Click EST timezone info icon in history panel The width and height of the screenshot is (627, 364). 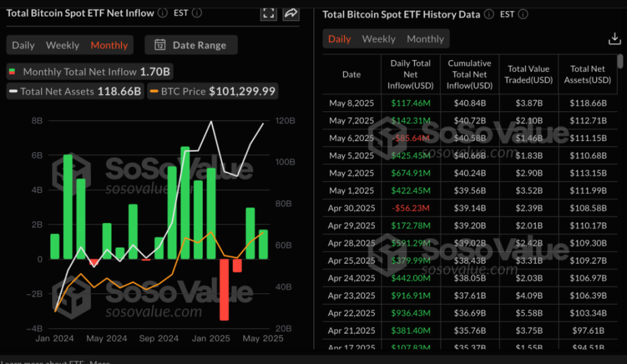523,15
